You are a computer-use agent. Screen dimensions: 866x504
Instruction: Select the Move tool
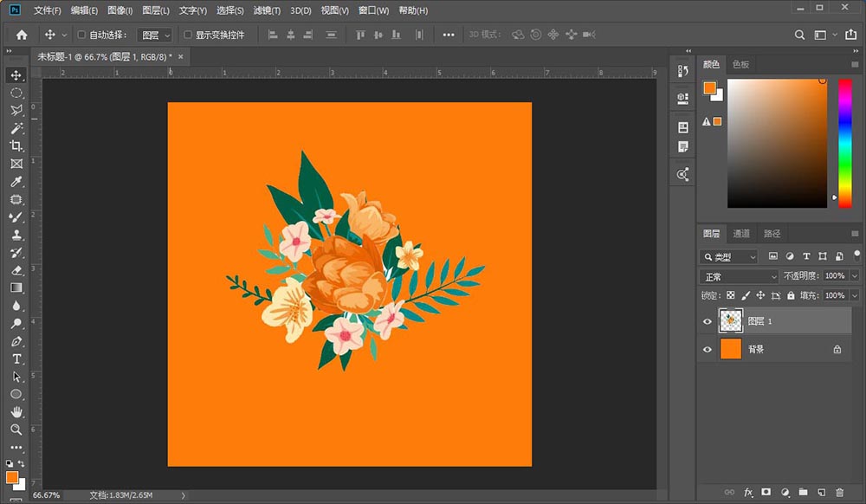[16, 74]
